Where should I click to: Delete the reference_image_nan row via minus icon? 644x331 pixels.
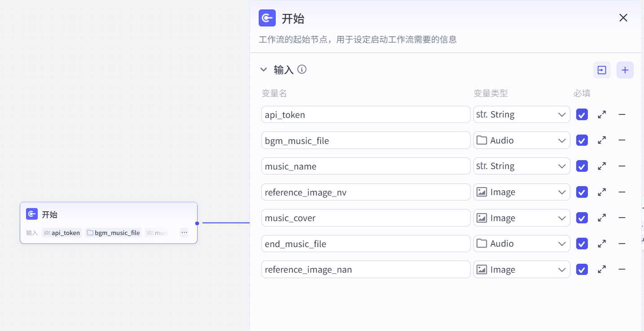pos(622,270)
